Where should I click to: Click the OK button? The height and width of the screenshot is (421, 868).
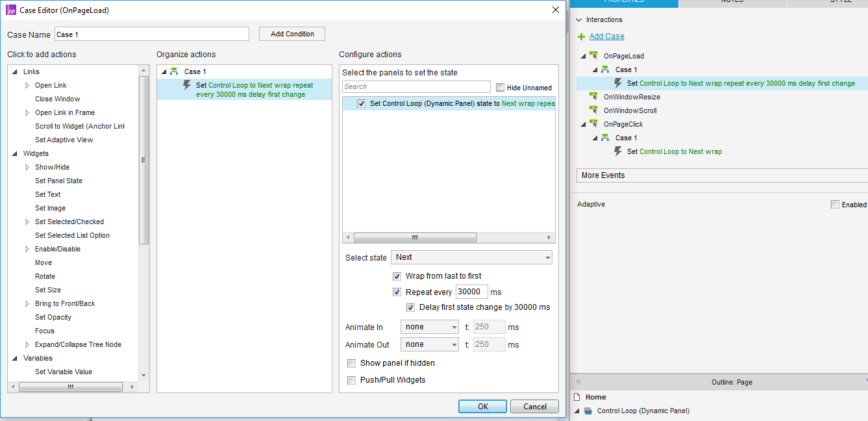[x=482, y=406]
